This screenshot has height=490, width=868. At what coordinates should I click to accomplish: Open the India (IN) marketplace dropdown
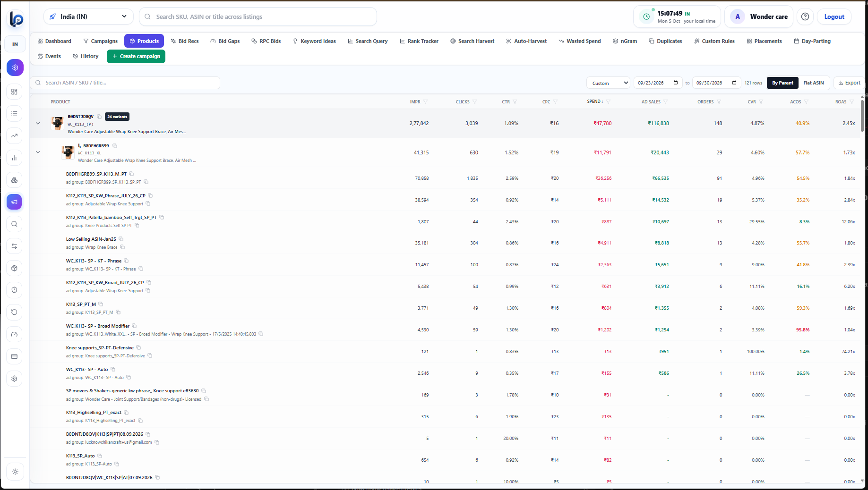(x=88, y=17)
